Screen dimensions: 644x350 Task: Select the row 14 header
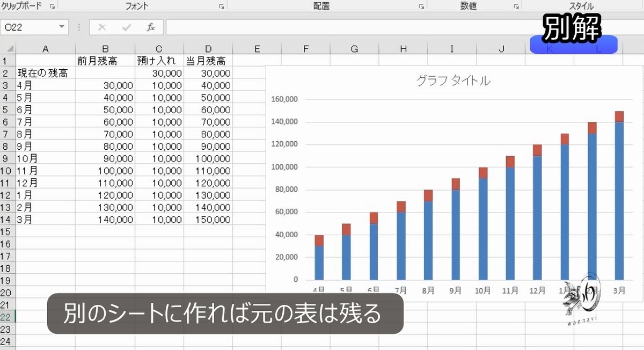coord(7,219)
